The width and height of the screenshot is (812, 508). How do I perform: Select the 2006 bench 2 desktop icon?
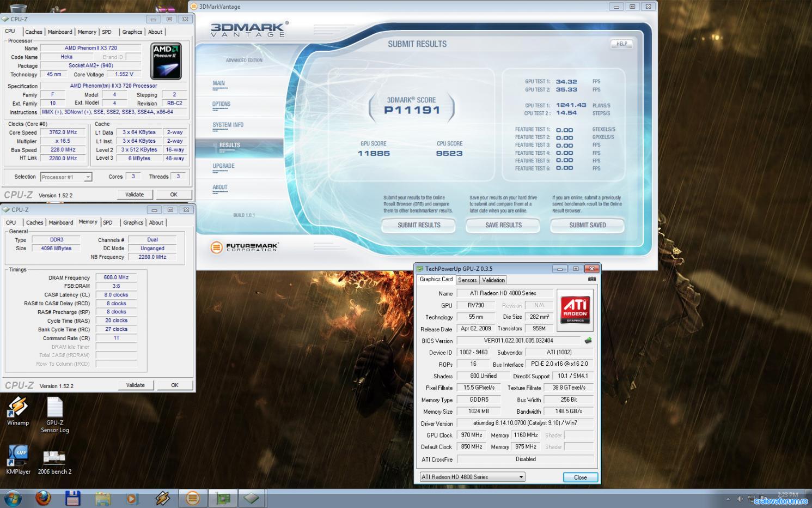click(x=54, y=462)
